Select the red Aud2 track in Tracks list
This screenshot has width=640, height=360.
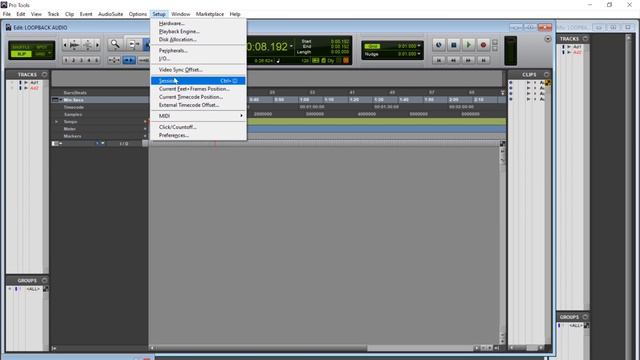(34, 88)
